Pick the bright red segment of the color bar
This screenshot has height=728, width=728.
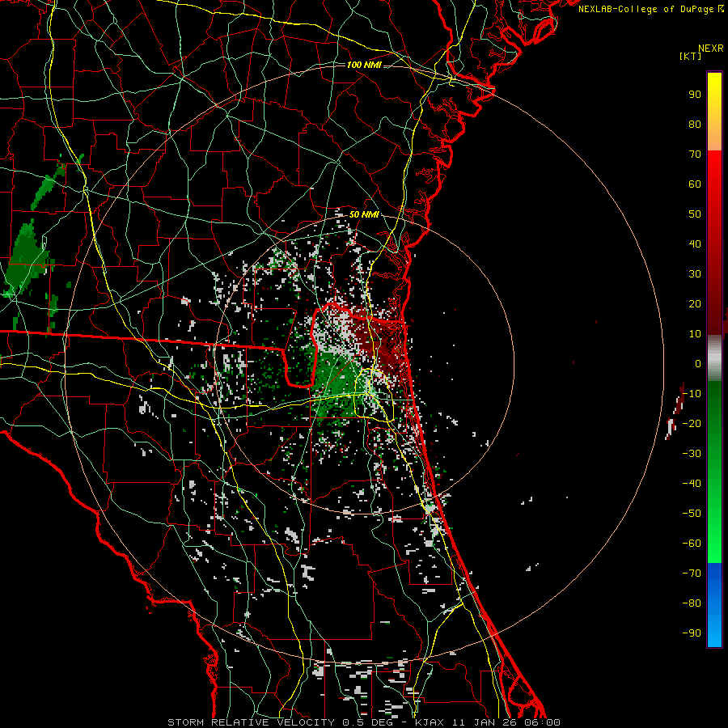point(714,186)
